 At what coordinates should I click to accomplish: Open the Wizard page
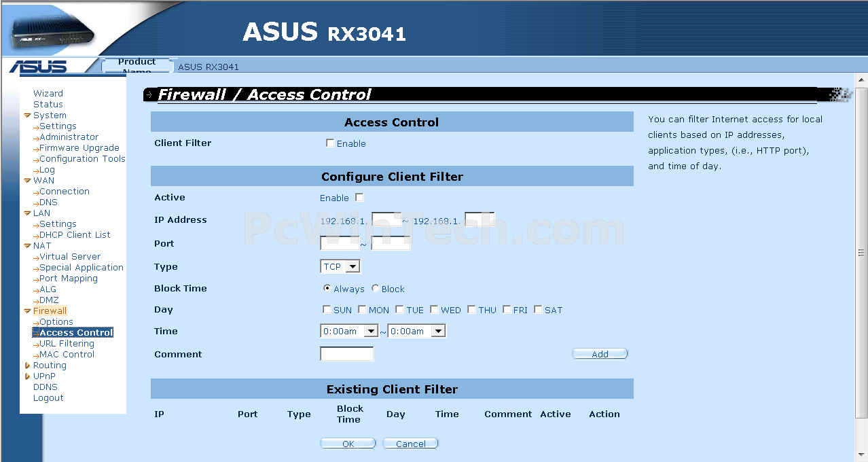click(x=48, y=94)
